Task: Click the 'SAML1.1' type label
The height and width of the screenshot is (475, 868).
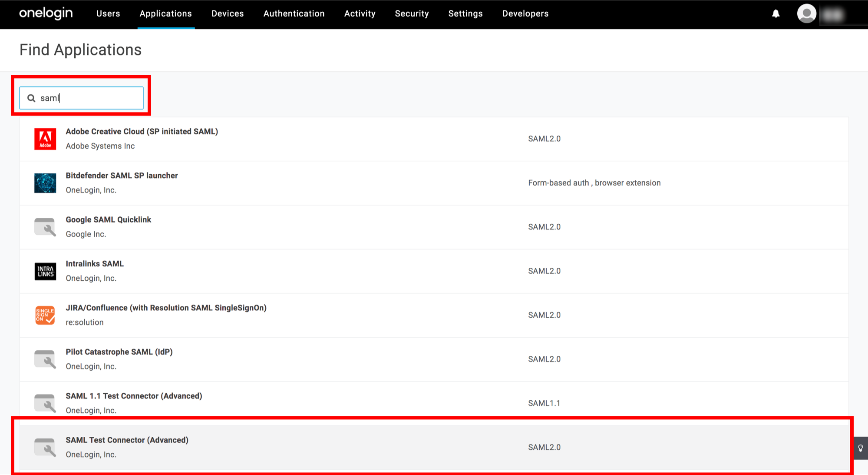Action: coord(544,403)
